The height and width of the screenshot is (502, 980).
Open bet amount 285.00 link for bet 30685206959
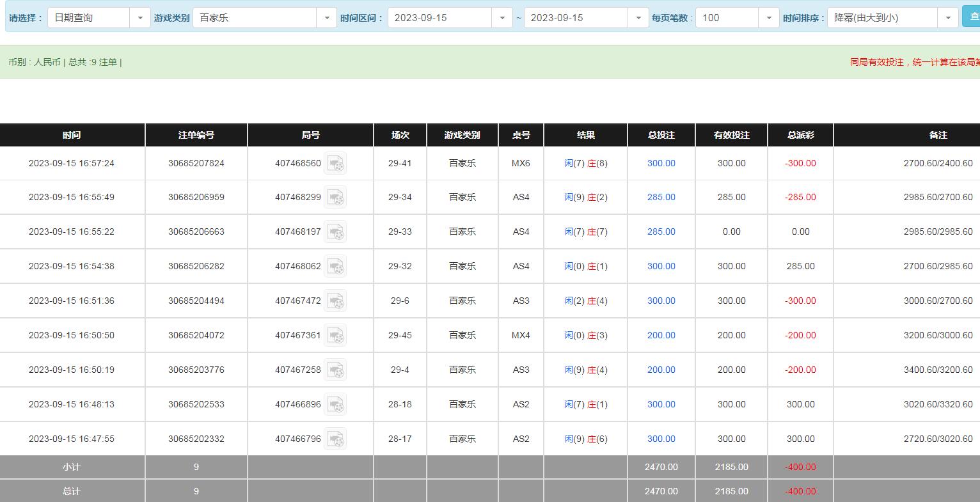pos(661,198)
